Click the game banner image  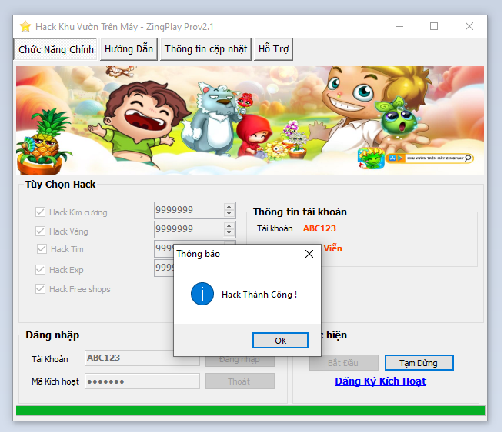click(250, 120)
